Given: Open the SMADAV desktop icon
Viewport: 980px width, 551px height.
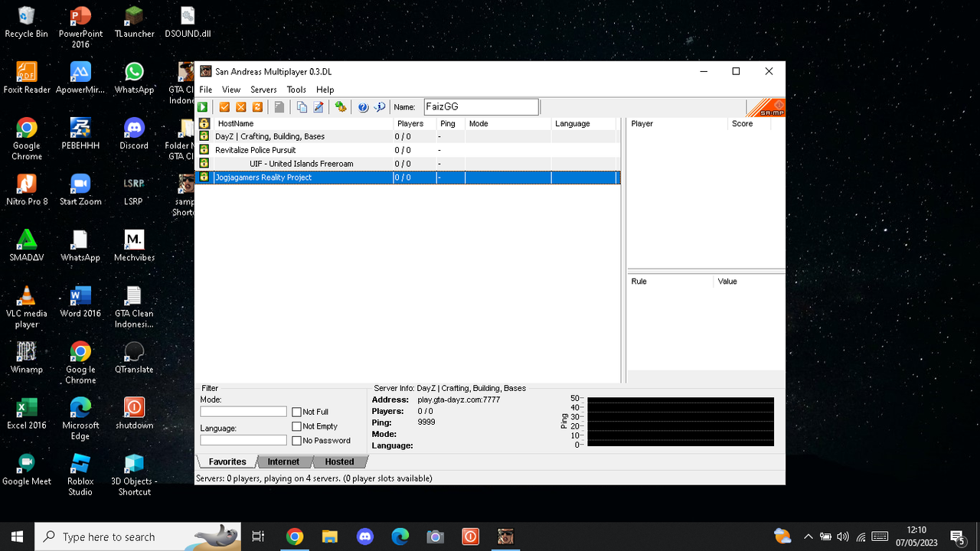Looking at the screenshot, I should [27, 245].
